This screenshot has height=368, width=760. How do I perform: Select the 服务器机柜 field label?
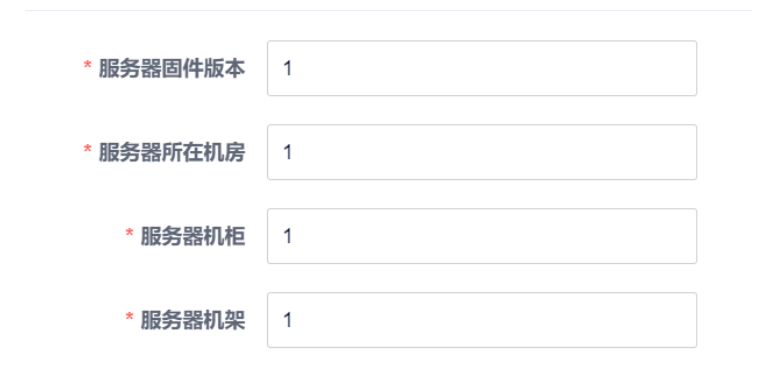(x=193, y=236)
